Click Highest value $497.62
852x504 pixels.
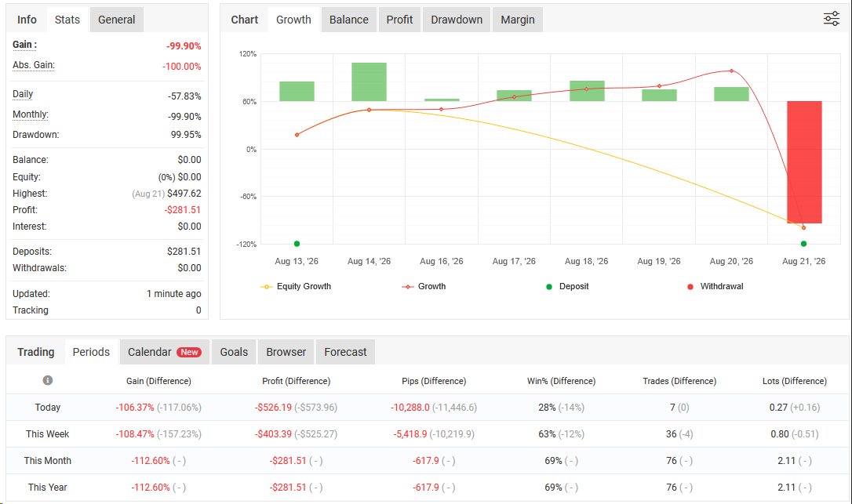[x=184, y=194]
